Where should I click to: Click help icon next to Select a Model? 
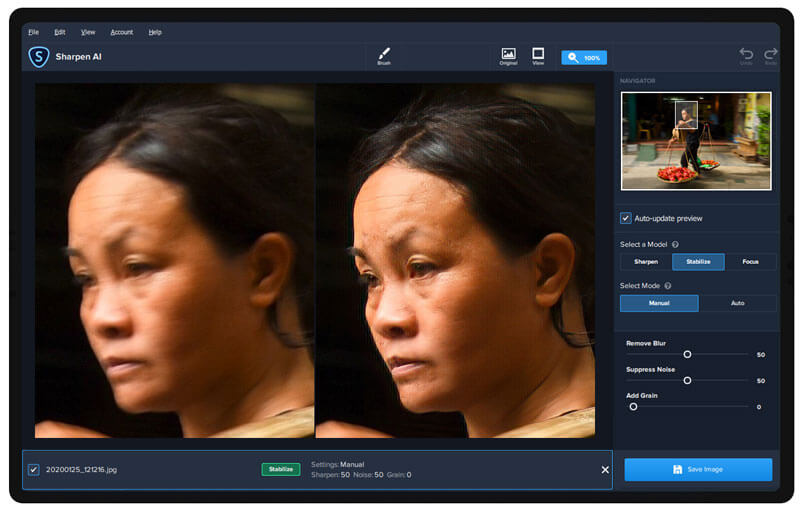(x=675, y=245)
